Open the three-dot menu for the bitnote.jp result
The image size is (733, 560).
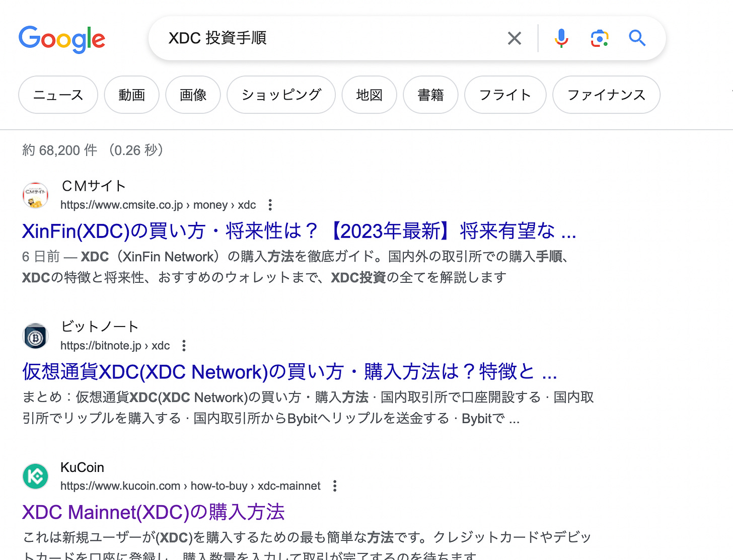184,346
